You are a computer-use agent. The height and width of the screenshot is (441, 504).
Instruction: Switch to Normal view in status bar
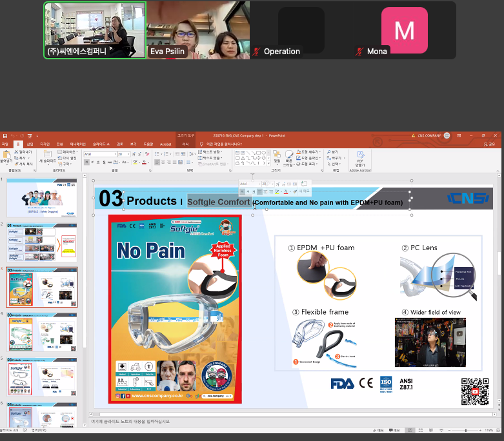[409, 430]
